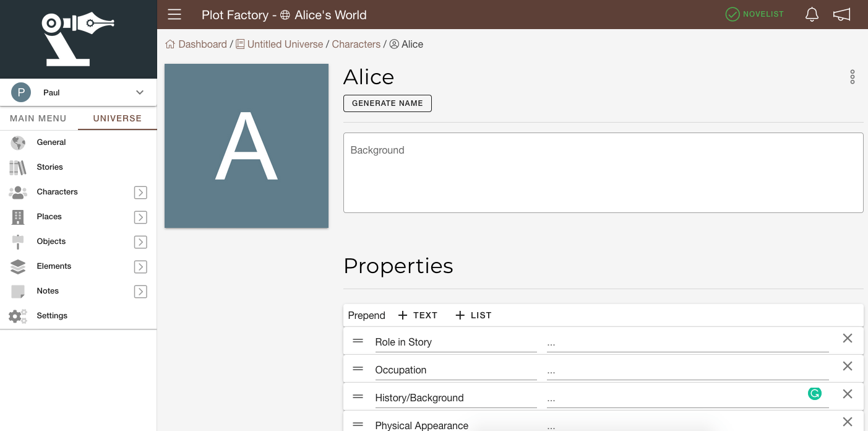
Task: Switch to the MAIN MENU tab
Action: coord(37,118)
